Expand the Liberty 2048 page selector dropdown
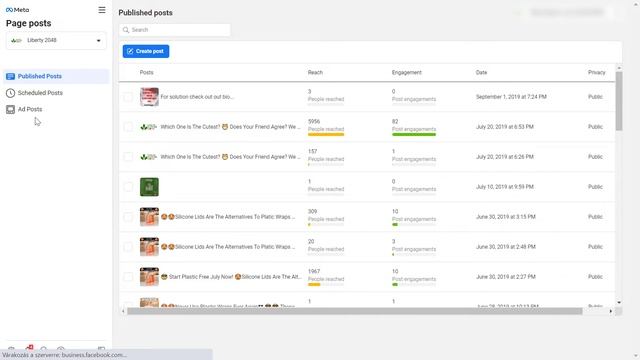The width and height of the screenshot is (640, 360). point(56,40)
